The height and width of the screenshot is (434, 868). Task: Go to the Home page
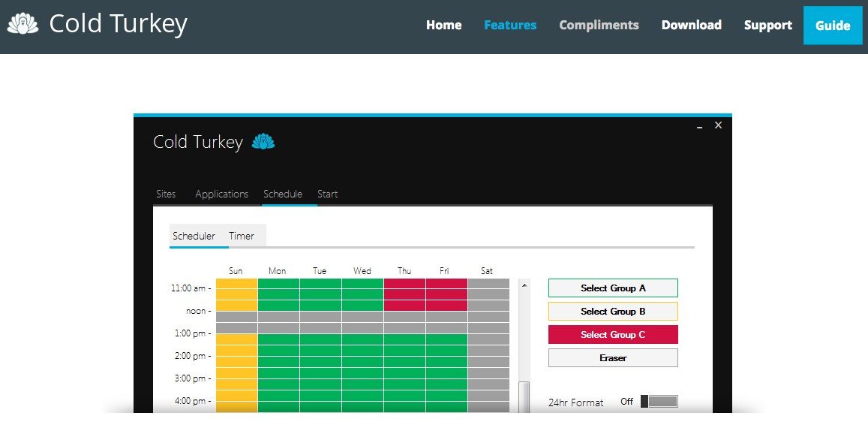[x=443, y=26]
